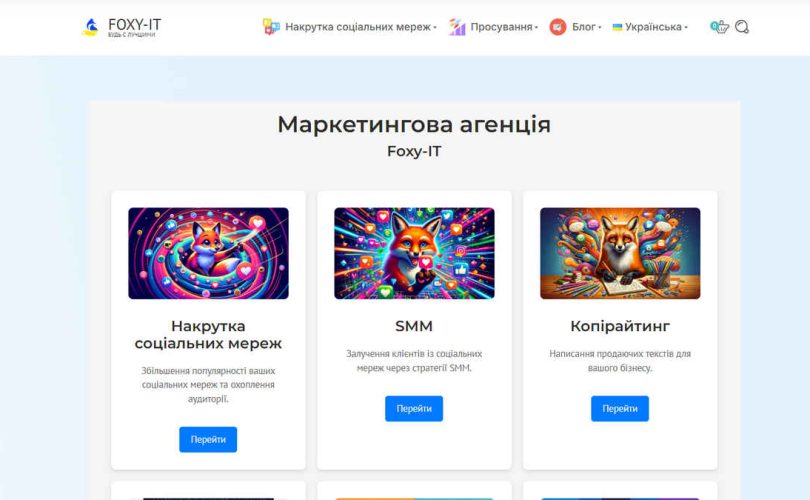810x500 pixels.
Task: Click the red blog icon
Action: pyautogui.click(x=558, y=26)
